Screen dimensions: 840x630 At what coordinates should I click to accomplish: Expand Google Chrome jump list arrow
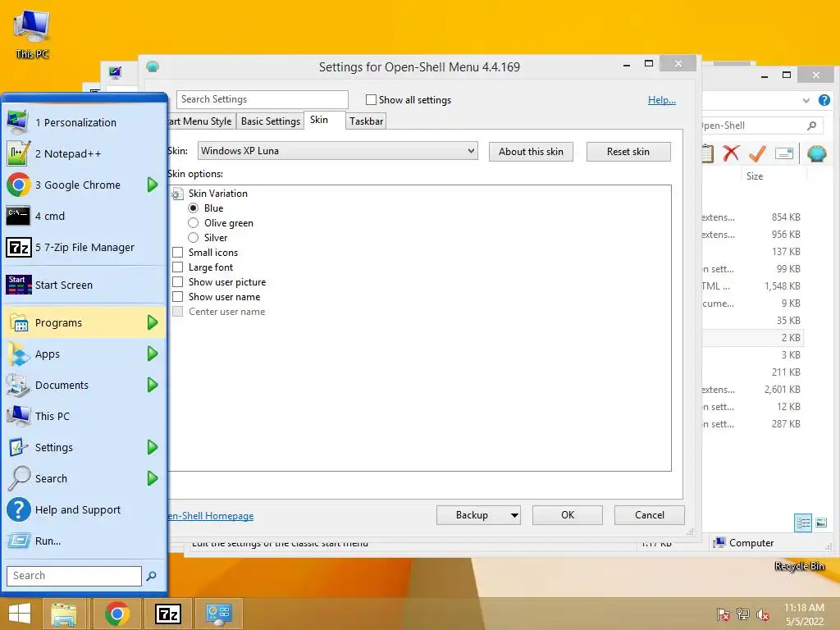153,185
